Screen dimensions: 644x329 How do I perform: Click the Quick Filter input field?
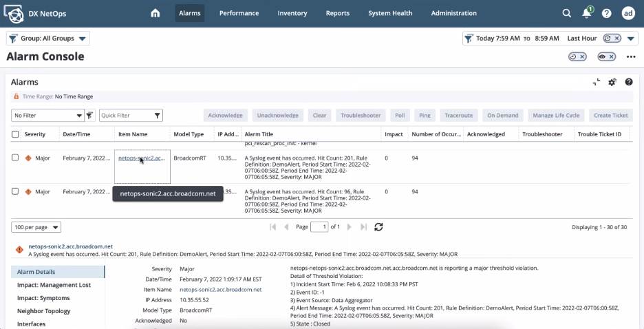tap(126, 116)
